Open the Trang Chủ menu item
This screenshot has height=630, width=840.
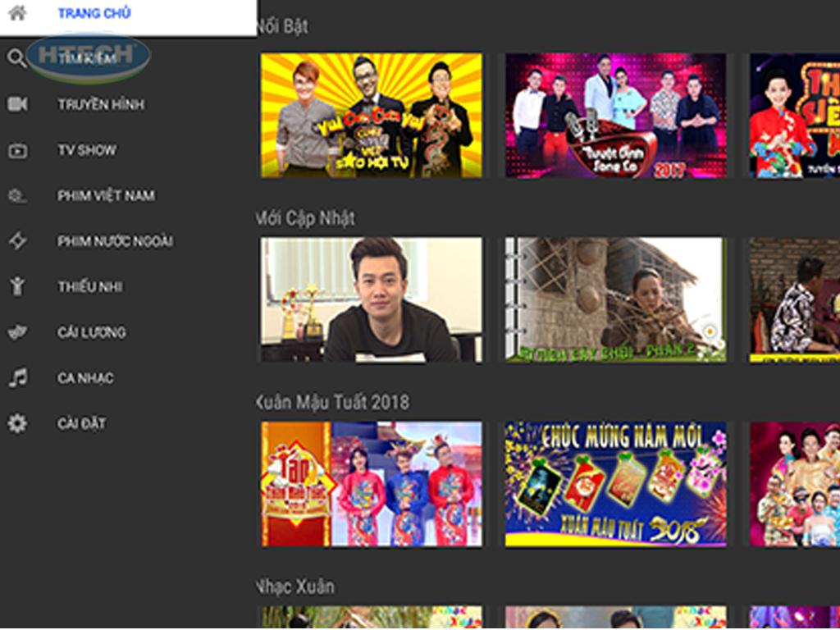coord(94,13)
